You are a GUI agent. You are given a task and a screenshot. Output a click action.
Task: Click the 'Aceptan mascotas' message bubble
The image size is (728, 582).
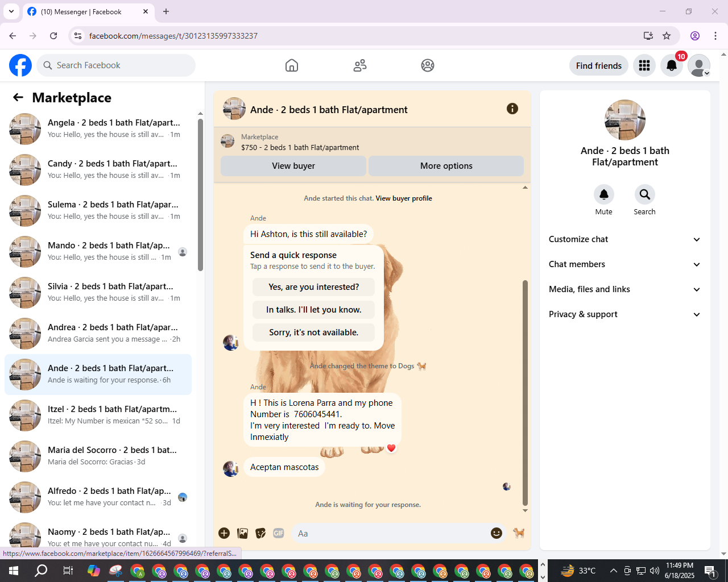(284, 467)
